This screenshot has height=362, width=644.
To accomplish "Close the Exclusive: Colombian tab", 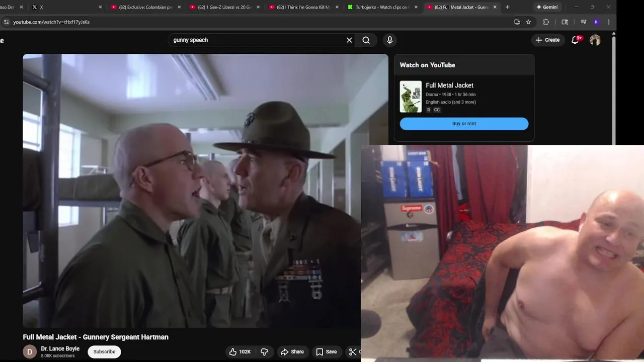I will 179,7.
